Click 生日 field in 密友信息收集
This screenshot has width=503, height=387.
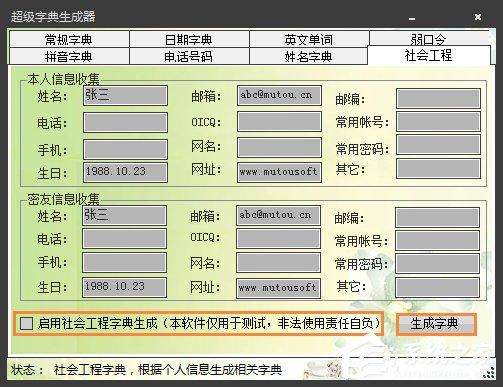[x=124, y=287]
